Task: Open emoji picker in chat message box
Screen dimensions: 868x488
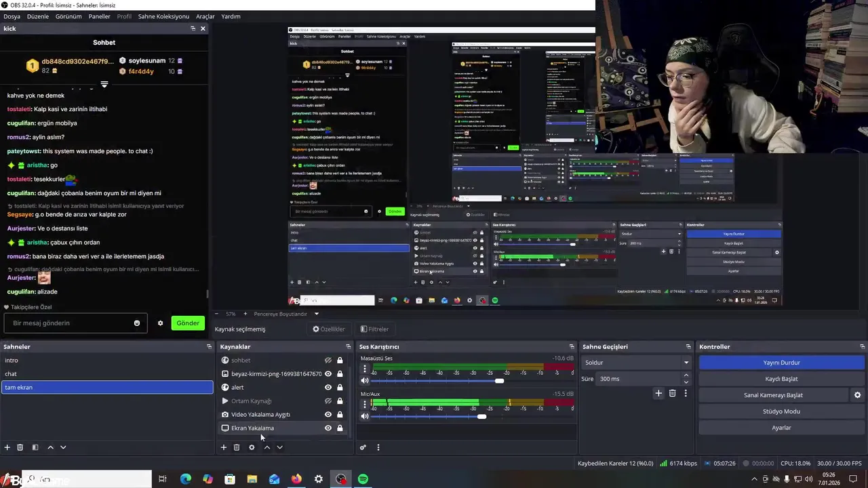Action: [x=136, y=323]
